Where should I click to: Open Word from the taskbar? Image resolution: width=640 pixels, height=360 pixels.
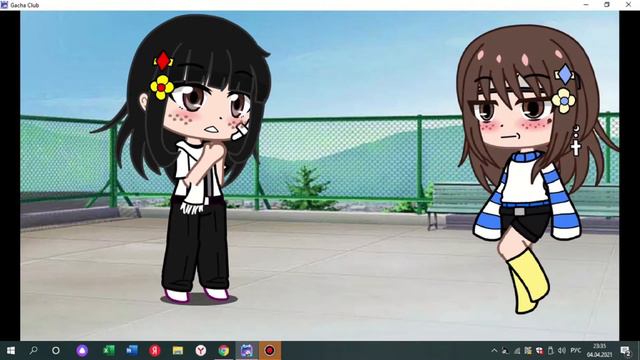(x=132, y=350)
